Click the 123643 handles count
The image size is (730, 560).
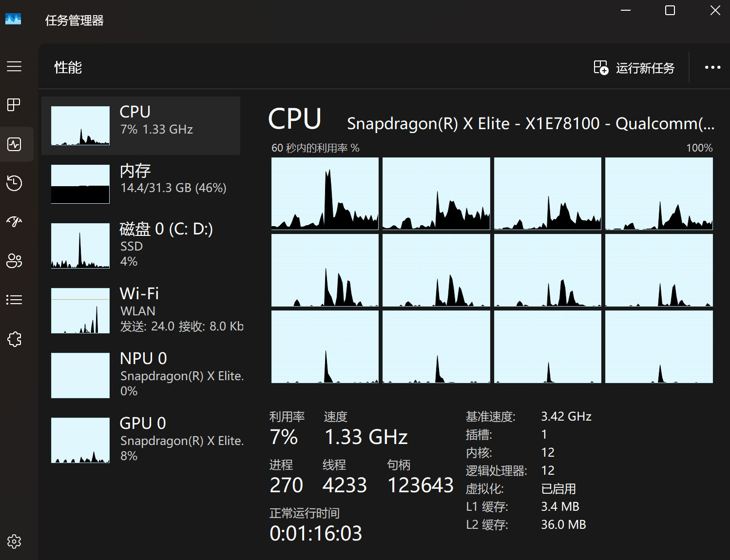(421, 485)
